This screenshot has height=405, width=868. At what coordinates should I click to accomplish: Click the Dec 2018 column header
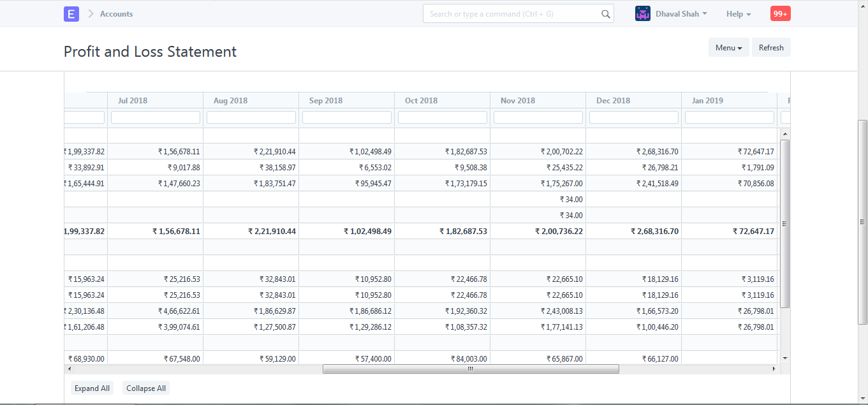(634, 101)
